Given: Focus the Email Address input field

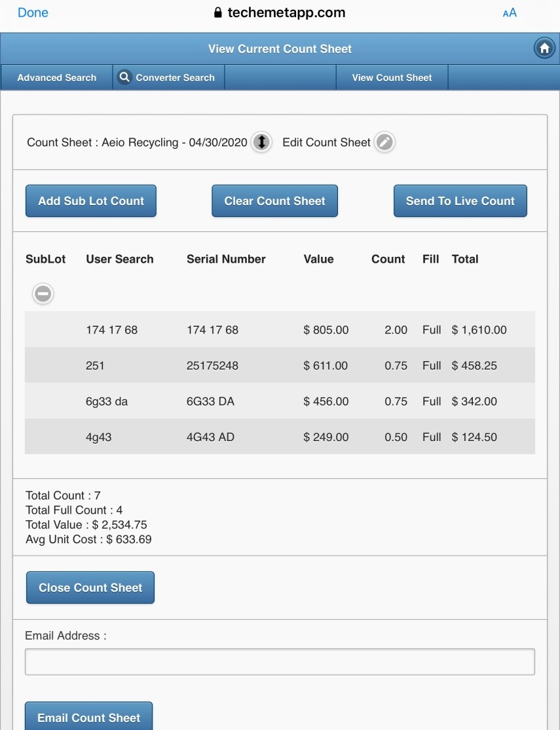Looking at the screenshot, I should pos(280,662).
